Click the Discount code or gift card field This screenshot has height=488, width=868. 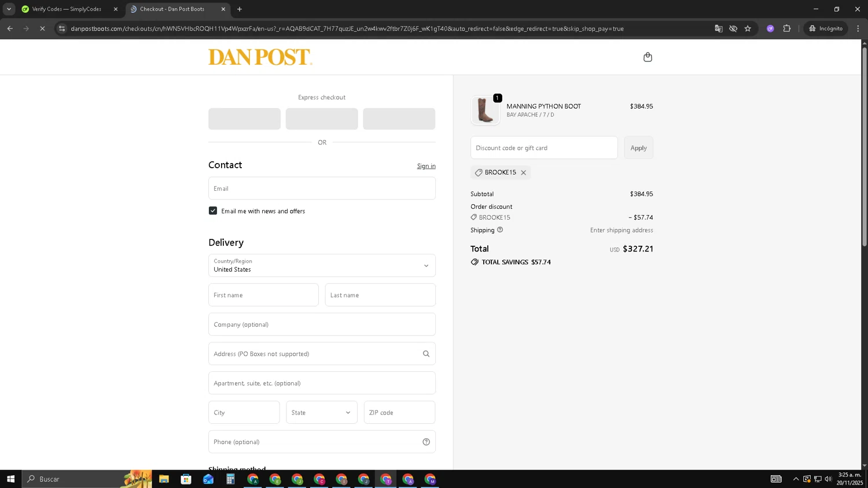[x=544, y=148]
